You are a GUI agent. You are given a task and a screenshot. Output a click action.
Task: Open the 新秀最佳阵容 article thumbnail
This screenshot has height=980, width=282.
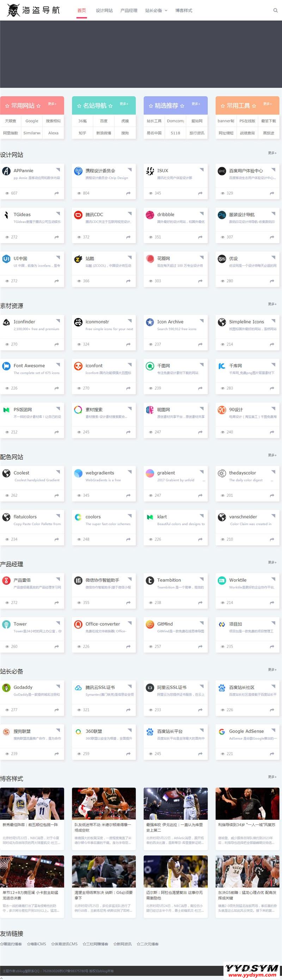tap(32, 804)
